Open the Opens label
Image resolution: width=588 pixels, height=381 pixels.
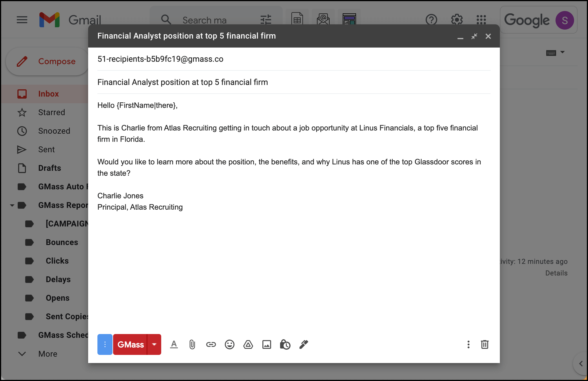pos(45,298)
